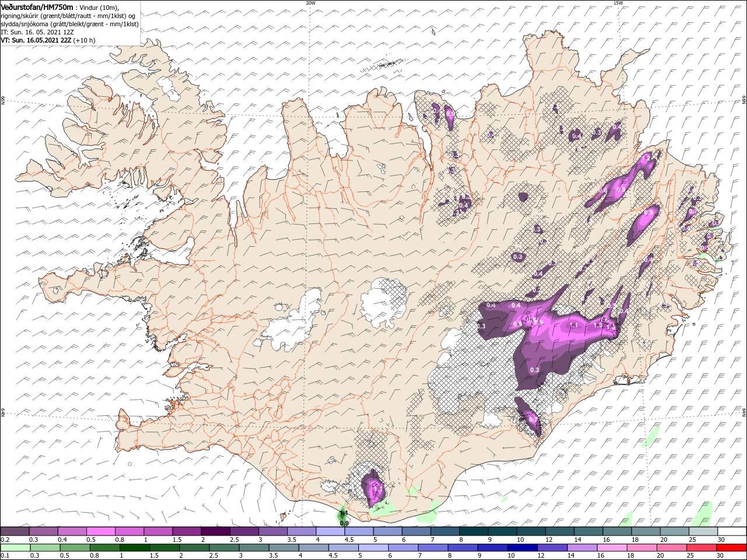Screen dimensions: 747x560
Task: Pick the light violet swatch starting at 14 in rain scale
Action: 581,548
